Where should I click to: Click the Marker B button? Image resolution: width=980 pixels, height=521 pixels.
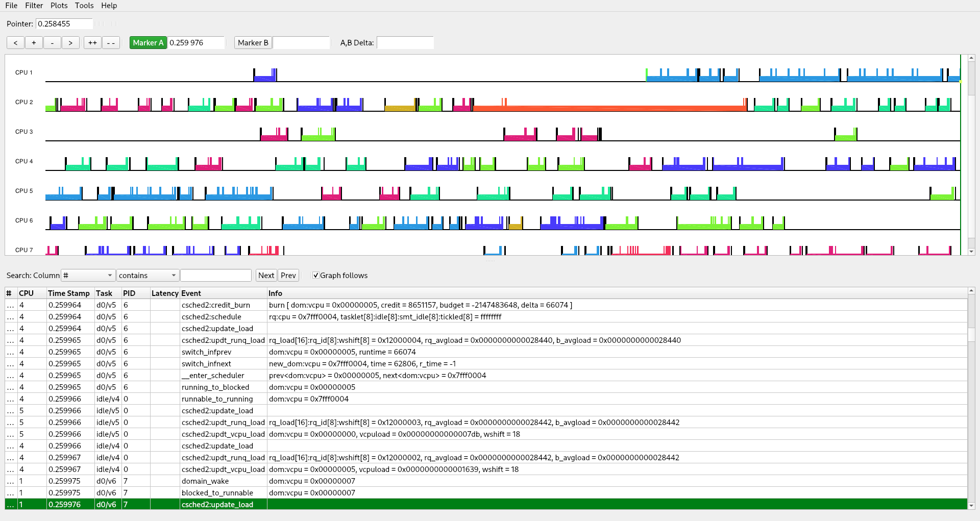point(253,43)
